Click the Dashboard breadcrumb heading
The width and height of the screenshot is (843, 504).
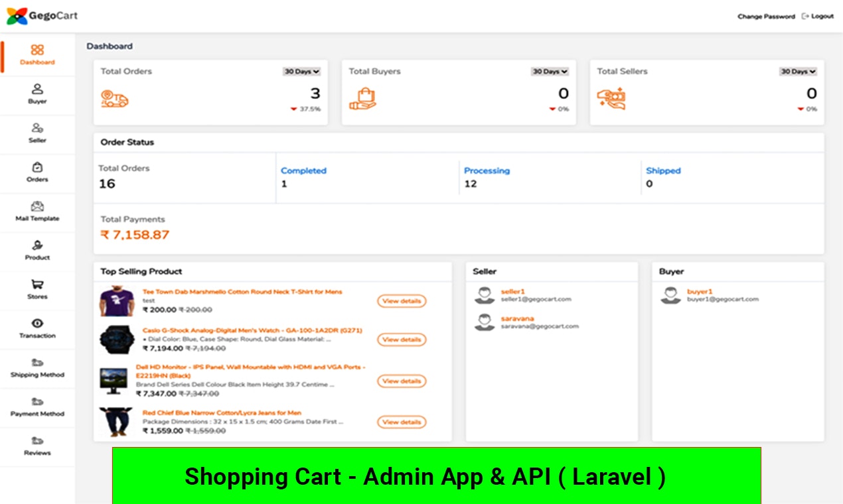pos(110,46)
